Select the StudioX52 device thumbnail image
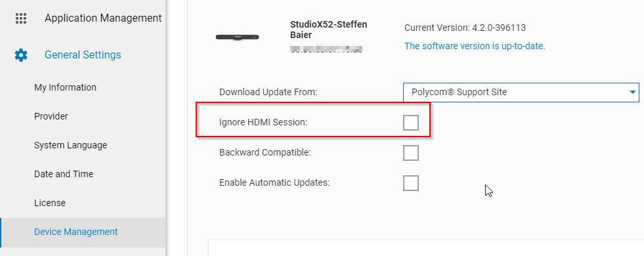Screen dimensions: 644x256 click(237, 37)
